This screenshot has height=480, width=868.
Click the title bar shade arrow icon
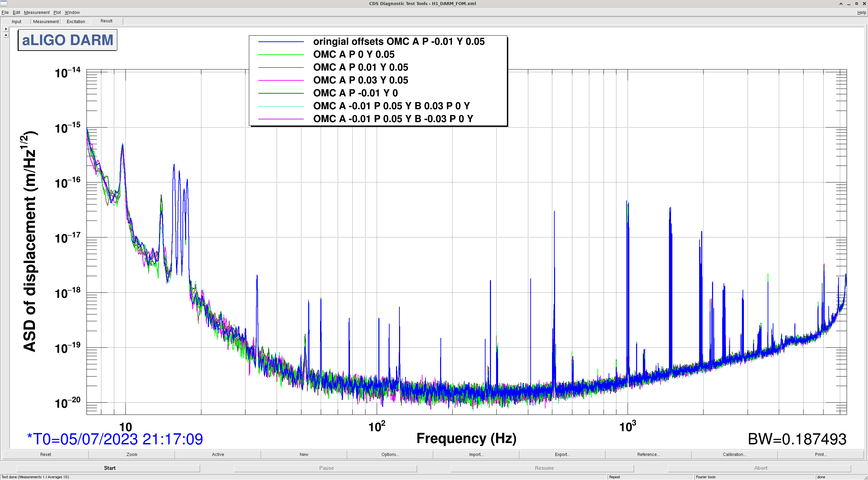[841, 4]
